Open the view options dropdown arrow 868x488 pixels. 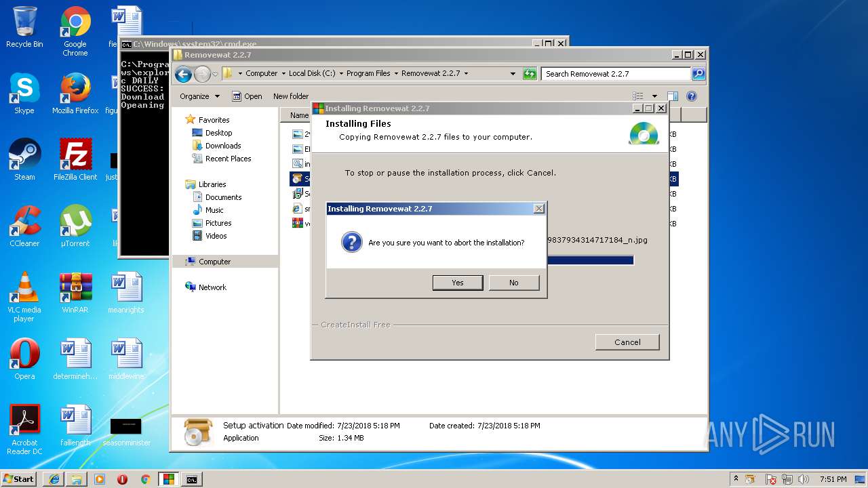click(x=654, y=96)
